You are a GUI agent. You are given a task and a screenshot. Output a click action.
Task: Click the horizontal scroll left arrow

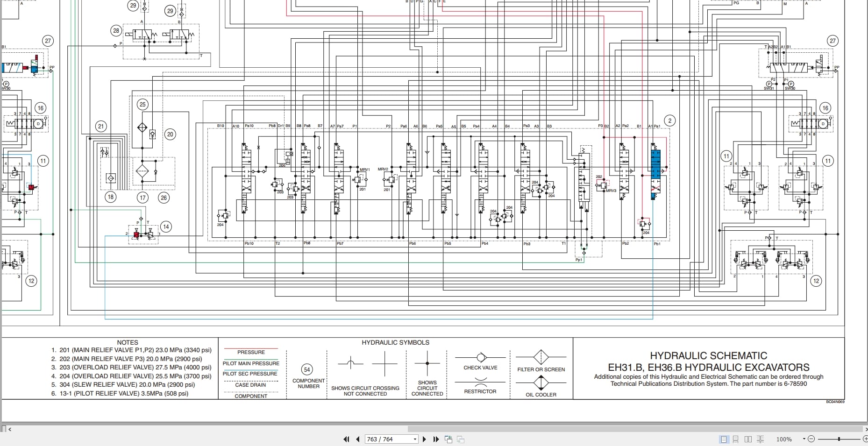(10, 429)
